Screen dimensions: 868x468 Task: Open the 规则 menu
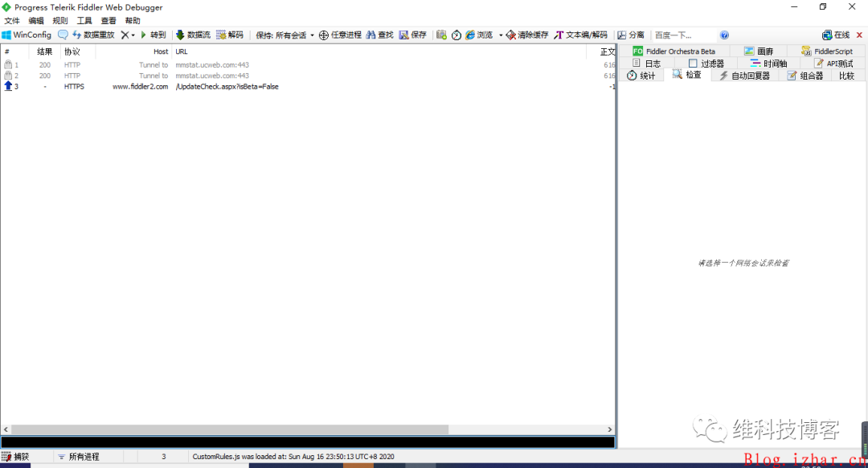click(x=59, y=20)
